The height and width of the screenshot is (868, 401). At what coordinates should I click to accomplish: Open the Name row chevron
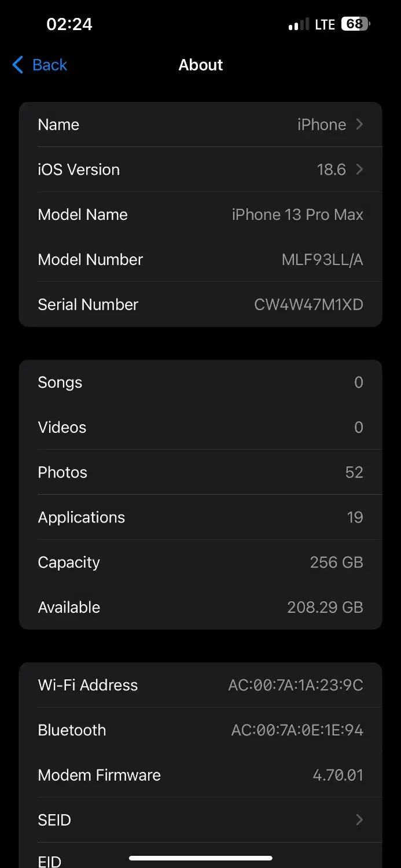(x=359, y=124)
